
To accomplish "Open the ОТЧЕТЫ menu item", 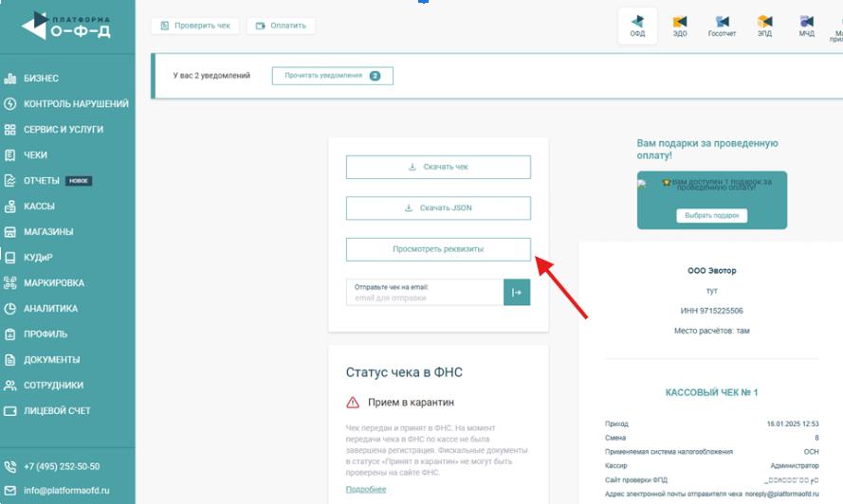I will pos(42,181).
